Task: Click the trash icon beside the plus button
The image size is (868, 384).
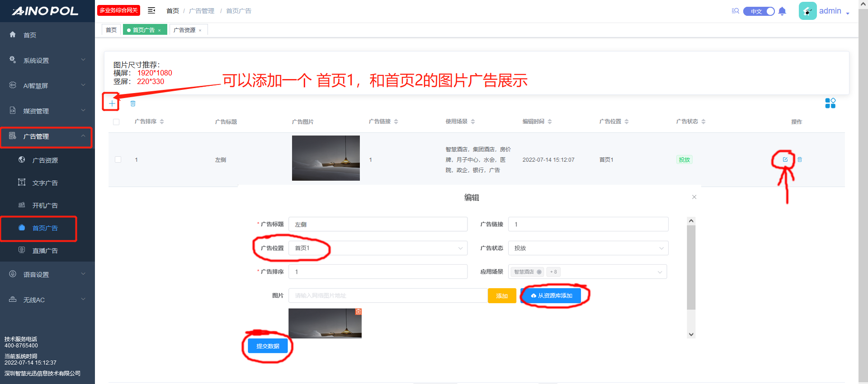Action: 133,103
